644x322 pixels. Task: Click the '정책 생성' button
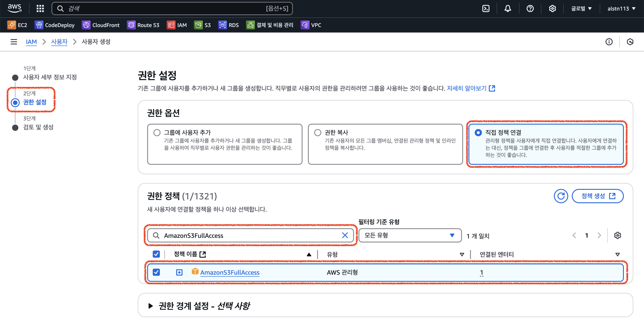pyautogui.click(x=597, y=196)
